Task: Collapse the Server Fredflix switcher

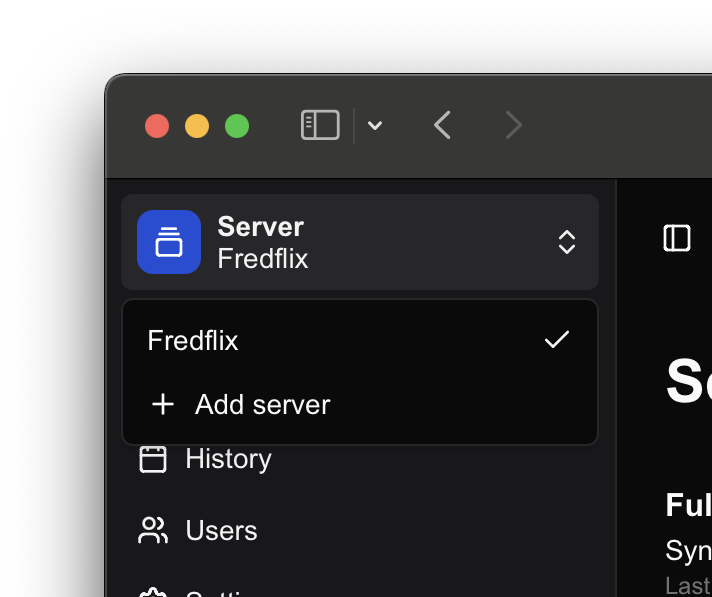Action: (360, 242)
